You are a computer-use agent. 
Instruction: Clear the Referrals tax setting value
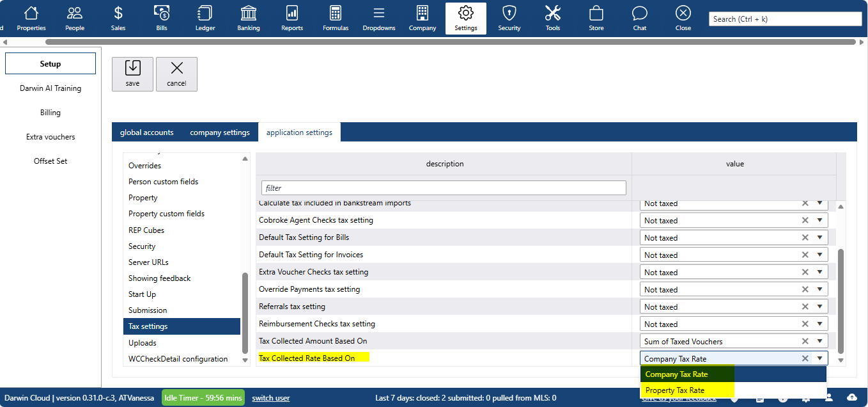pyautogui.click(x=805, y=307)
